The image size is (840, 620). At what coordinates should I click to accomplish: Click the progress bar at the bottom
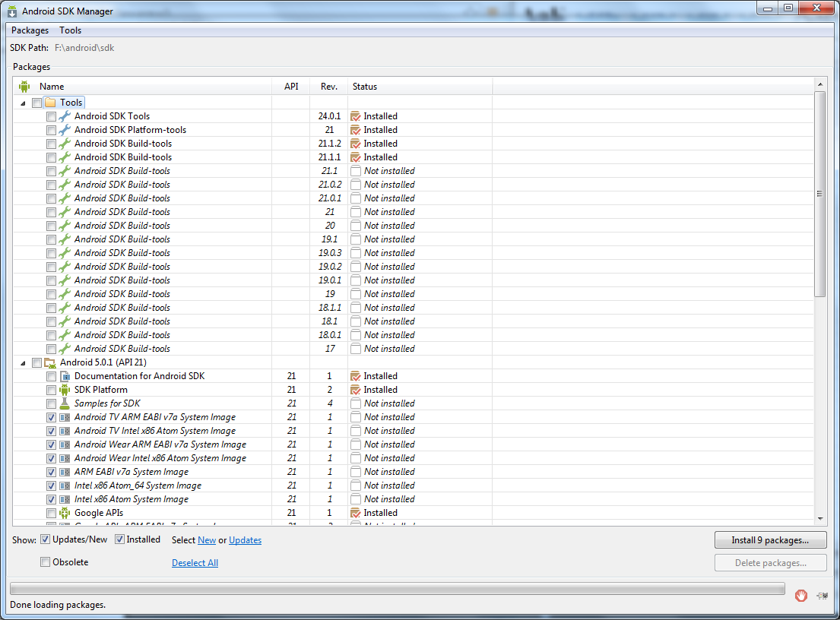397,589
